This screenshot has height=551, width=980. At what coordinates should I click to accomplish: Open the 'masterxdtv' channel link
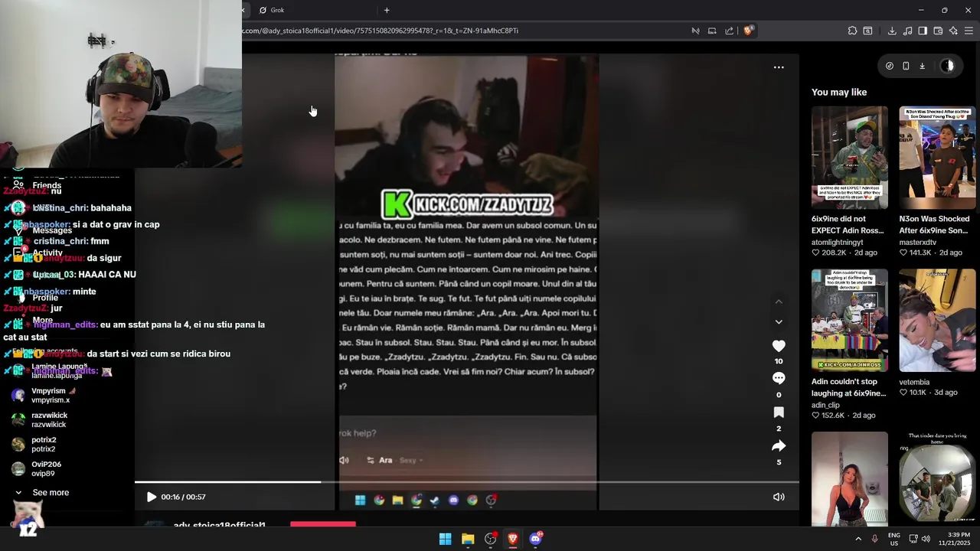(918, 243)
